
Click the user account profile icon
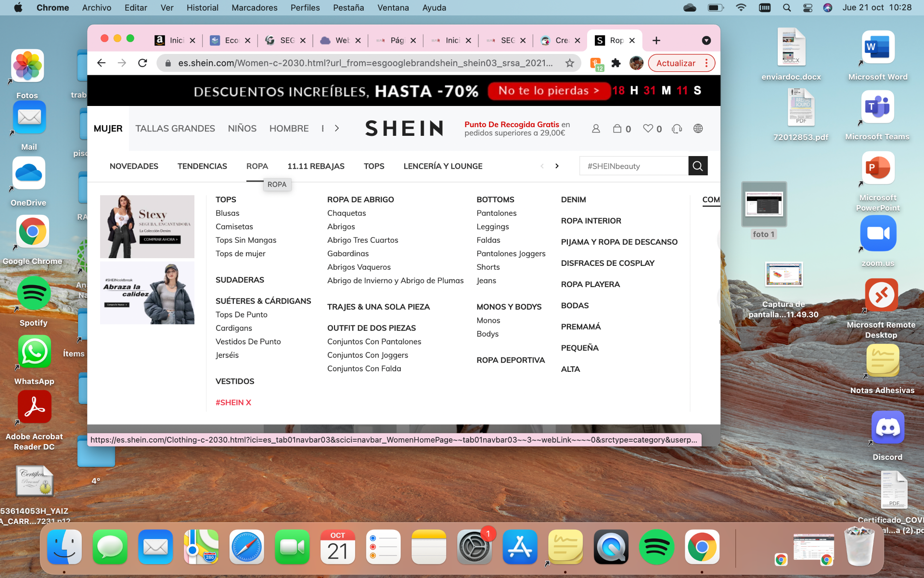pos(596,129)
